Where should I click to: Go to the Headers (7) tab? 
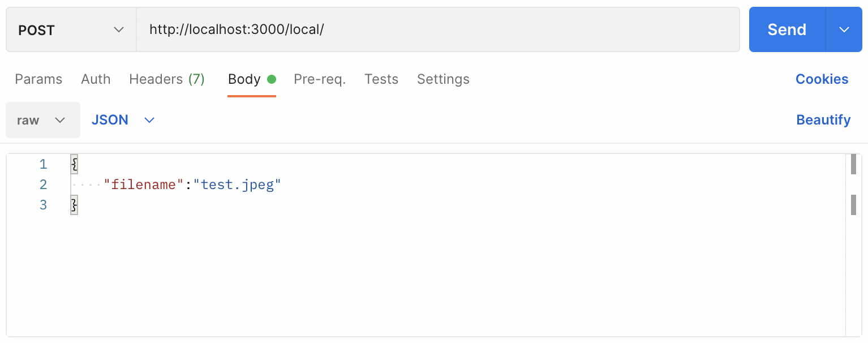pyautogui.click(x=167, y=79)
